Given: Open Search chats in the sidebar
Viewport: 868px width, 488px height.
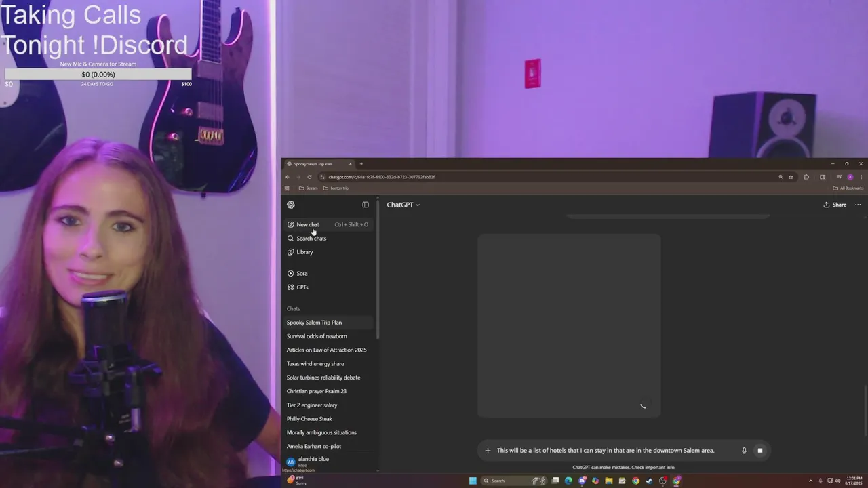Looking at the screenshot, I should coord(328,238).
